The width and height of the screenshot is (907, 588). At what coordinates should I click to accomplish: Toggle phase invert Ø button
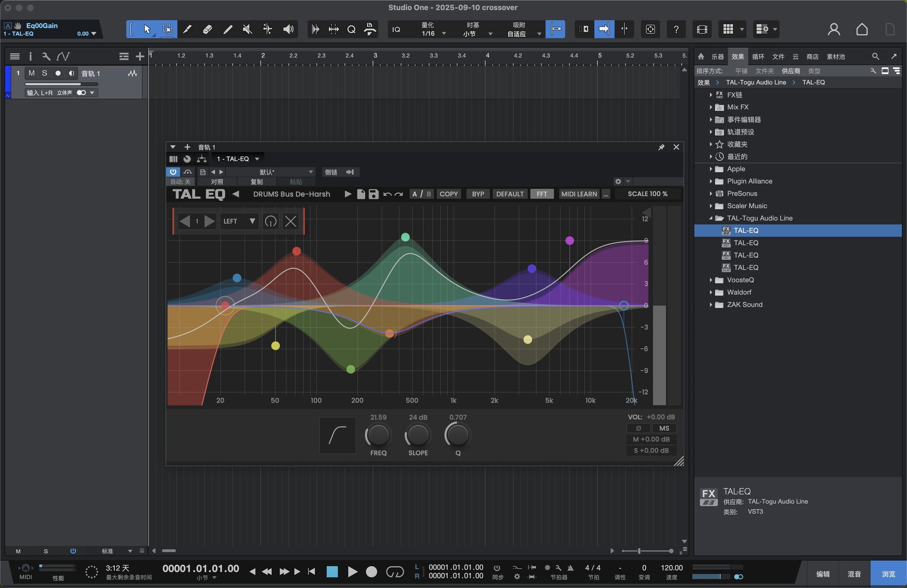[x=638, y=428]
